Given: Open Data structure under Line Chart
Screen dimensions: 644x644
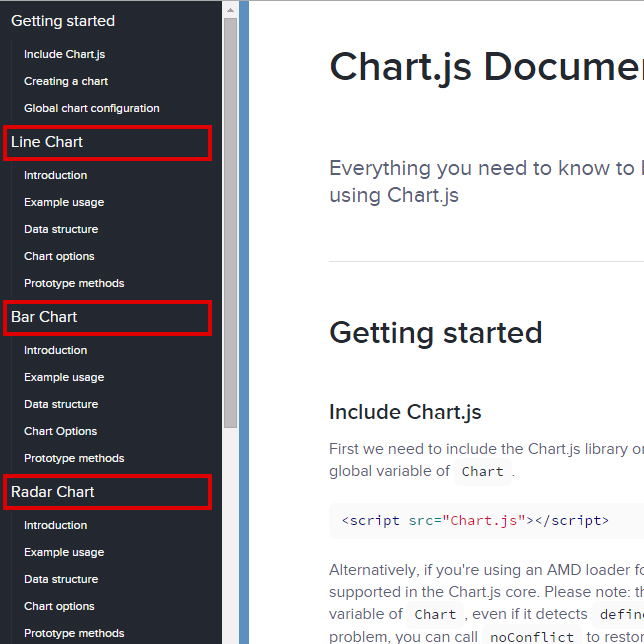Looking at the screenshot, I should [x=61, y=229].
